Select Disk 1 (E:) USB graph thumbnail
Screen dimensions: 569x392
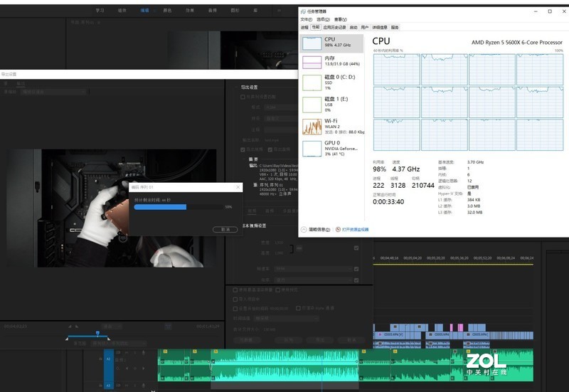tap(312, 105)
